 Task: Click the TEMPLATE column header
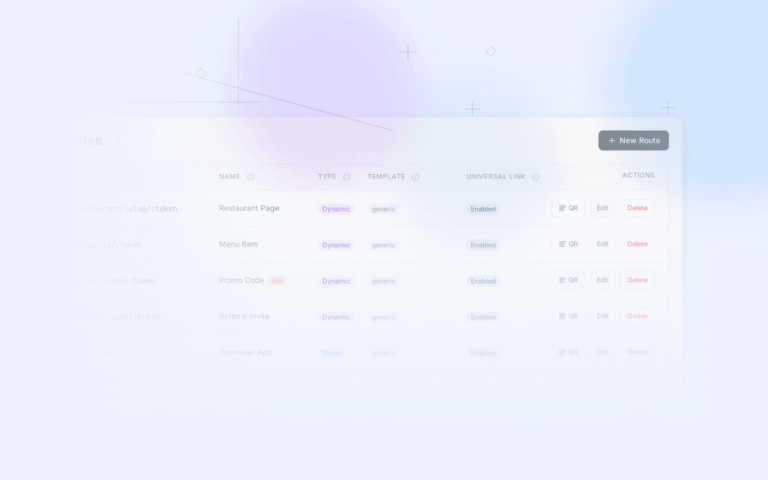[386, 177]
